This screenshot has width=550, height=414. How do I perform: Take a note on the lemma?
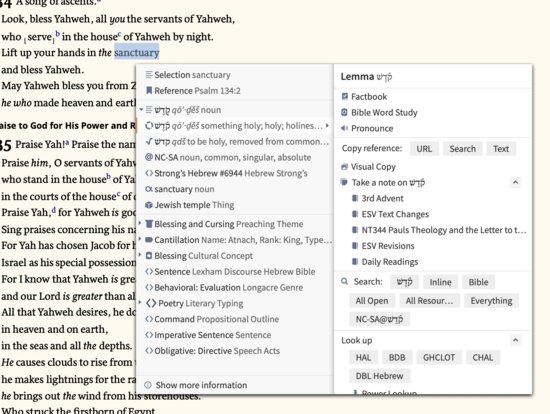click(383, 182)
